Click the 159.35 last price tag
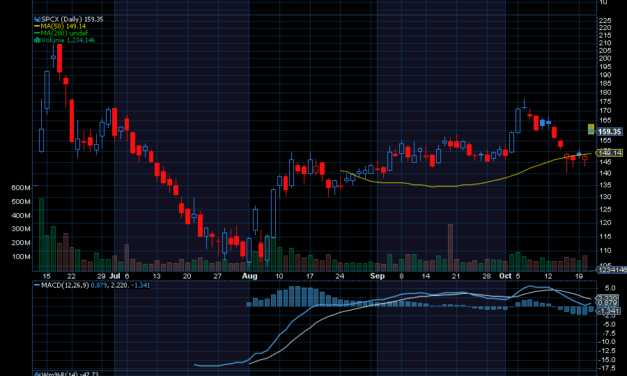The width and height of the screenshot is (627, 376). (609, 132)
